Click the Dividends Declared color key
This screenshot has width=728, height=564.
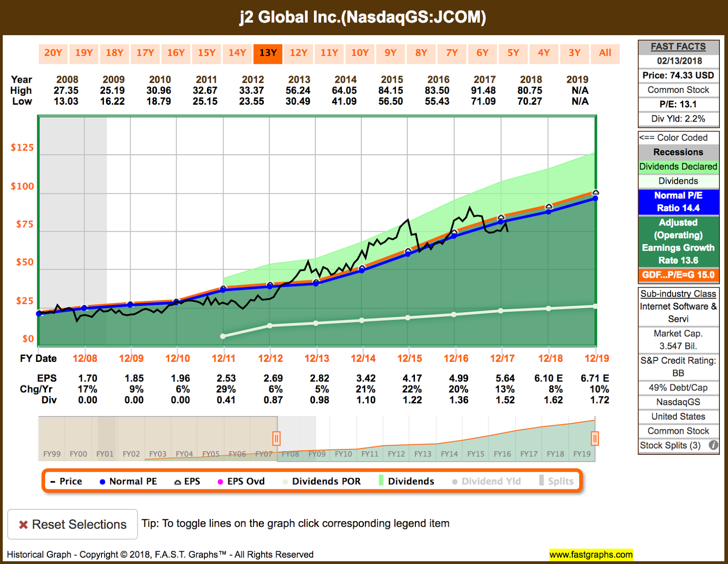coord(678,167)
